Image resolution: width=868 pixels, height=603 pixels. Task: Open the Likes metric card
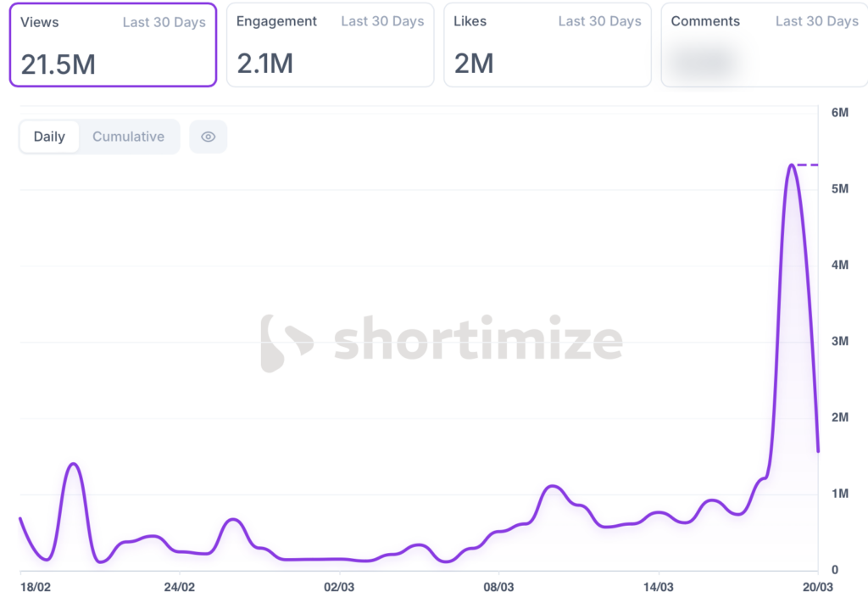coord(547,45)
